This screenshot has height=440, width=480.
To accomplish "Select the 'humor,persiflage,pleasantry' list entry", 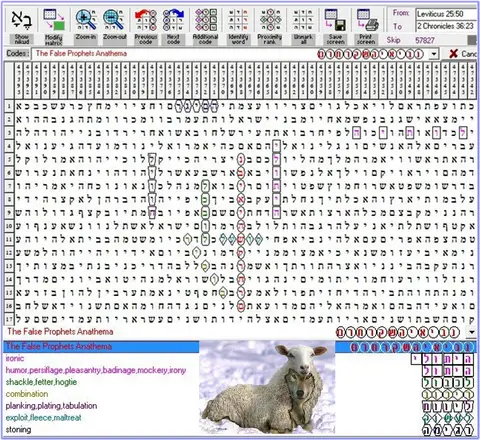I will (x=96, y=370).
